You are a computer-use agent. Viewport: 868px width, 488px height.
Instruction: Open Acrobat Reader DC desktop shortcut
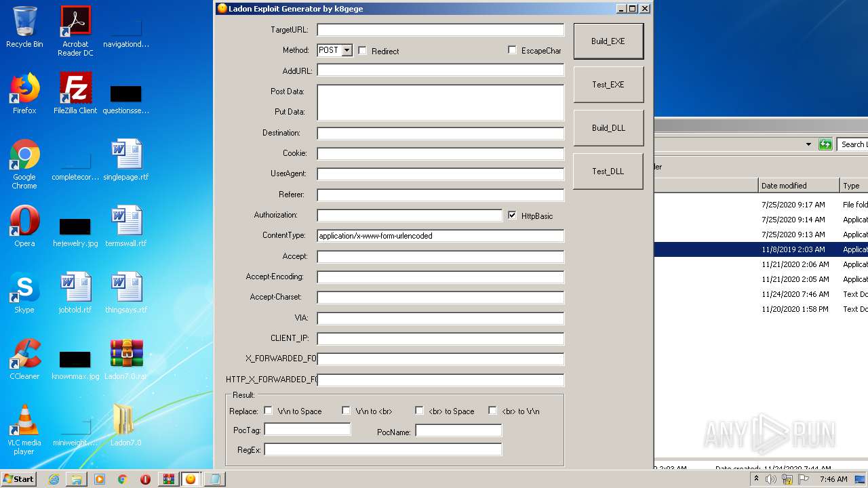[75, 31]
